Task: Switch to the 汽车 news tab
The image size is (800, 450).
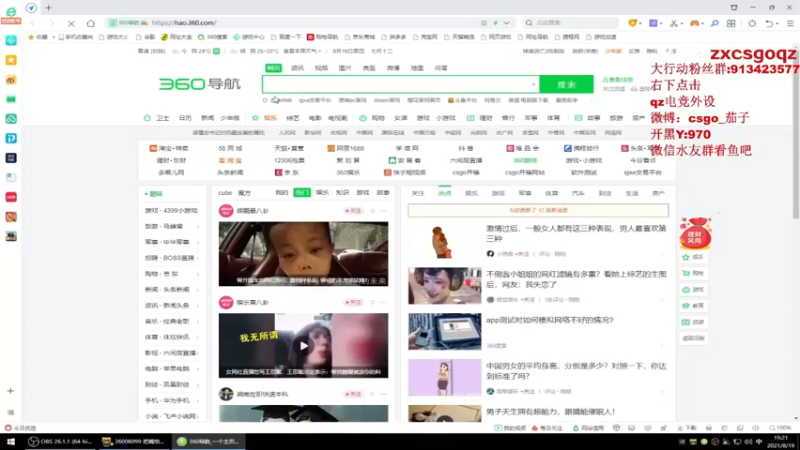Action: (x=578, y=193)
